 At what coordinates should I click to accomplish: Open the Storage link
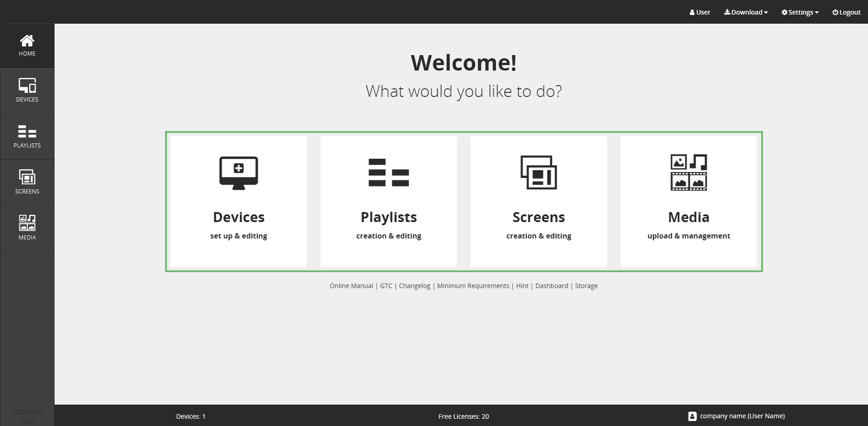(587, 286)
